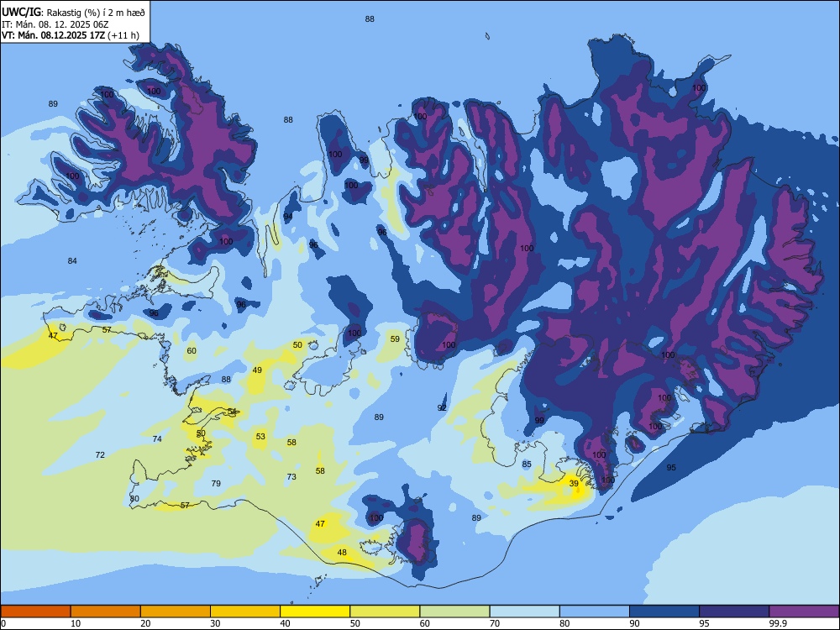
Task: Click the legend tick label 40
Action: [x=285, y=623]
